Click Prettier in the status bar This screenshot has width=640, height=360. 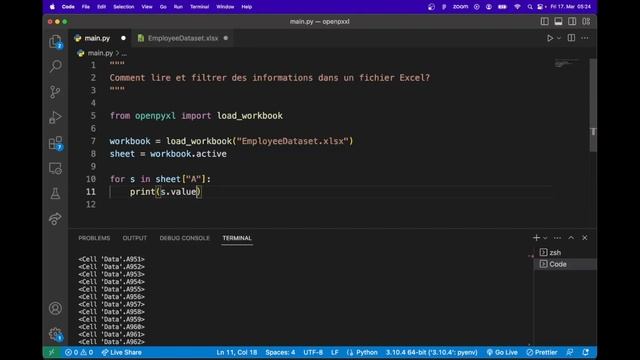tap(542, 352)
